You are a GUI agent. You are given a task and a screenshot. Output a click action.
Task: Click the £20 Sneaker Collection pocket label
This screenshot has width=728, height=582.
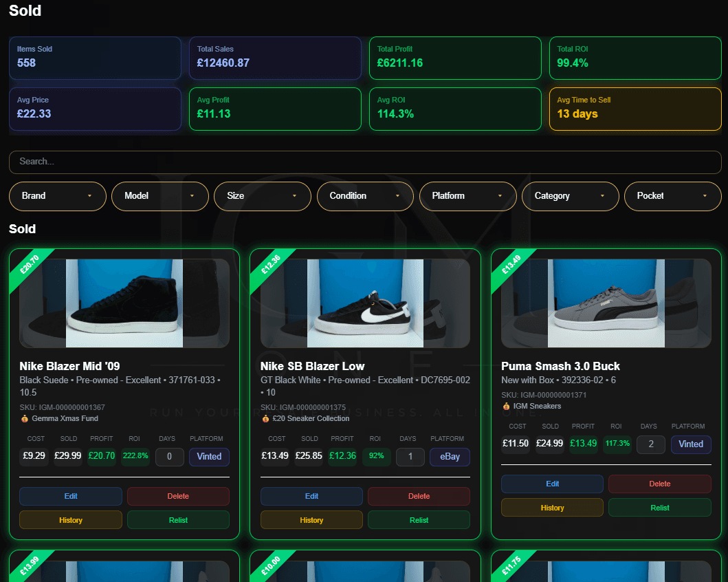pos(311,418)
